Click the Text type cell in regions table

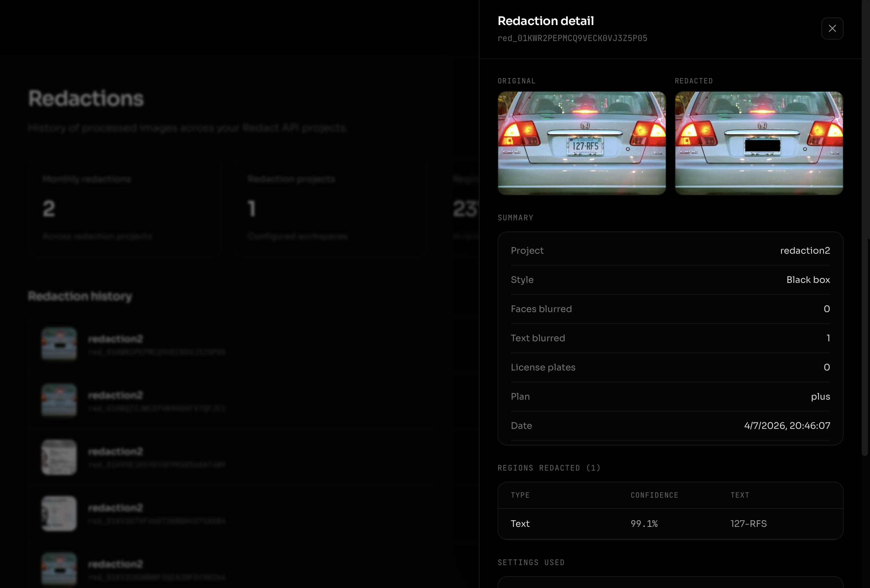520,524
